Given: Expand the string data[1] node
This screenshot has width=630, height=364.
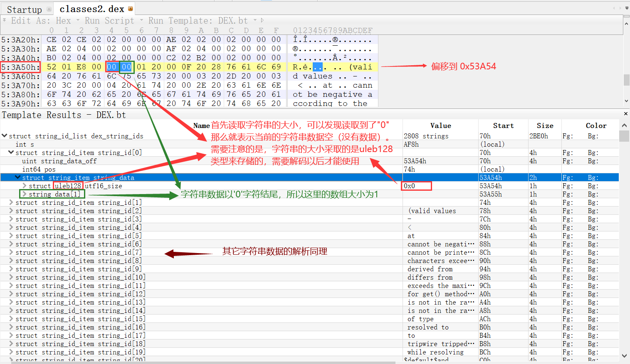Looking at the screenshot, I should pyautogui.click(x=25, y=194).
